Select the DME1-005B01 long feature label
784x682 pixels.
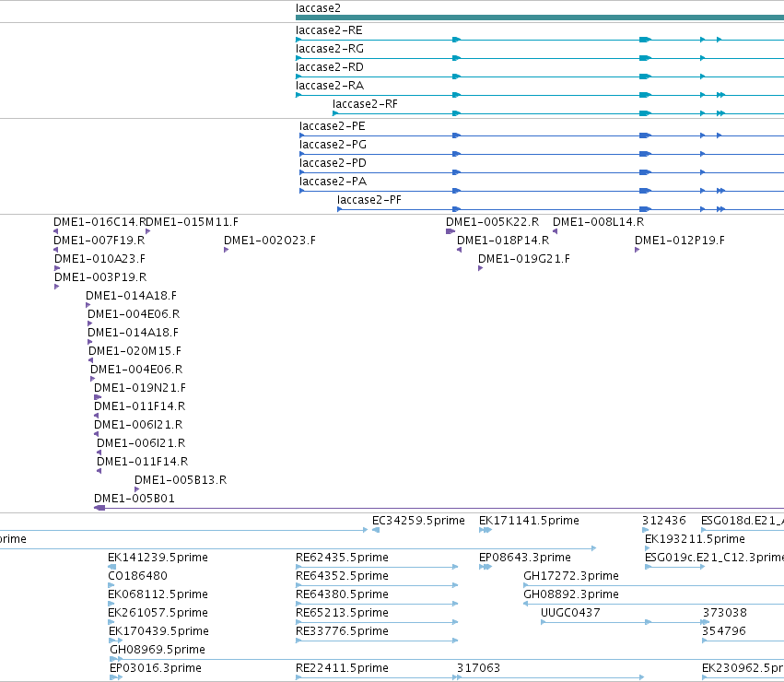click(x=135, y=499)
